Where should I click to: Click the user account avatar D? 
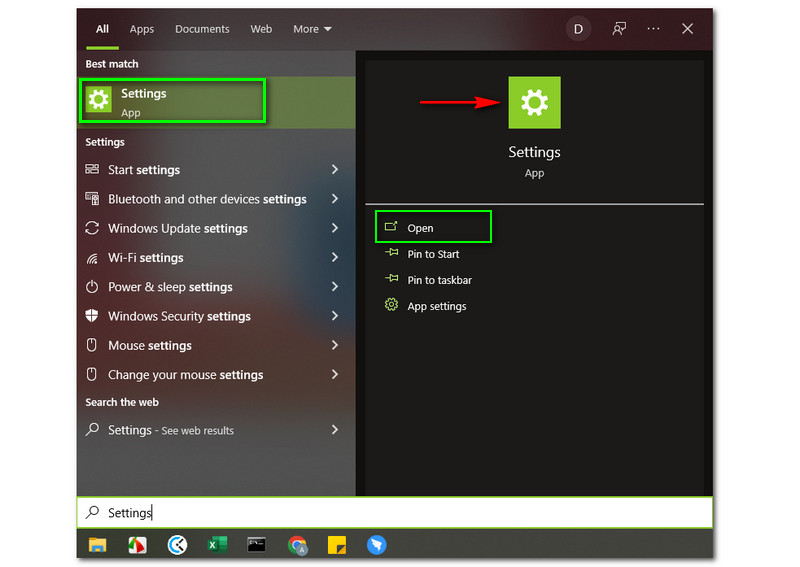[578, 29]
